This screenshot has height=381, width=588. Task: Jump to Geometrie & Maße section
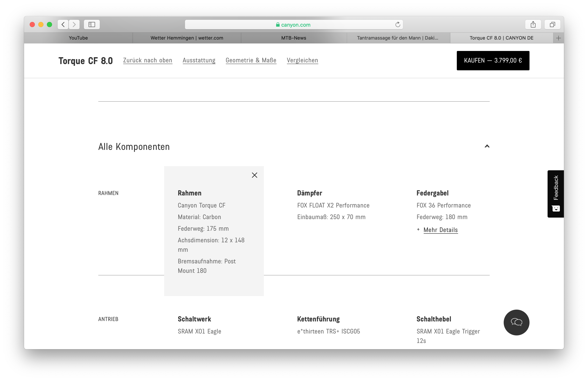[x=251, y=60]
